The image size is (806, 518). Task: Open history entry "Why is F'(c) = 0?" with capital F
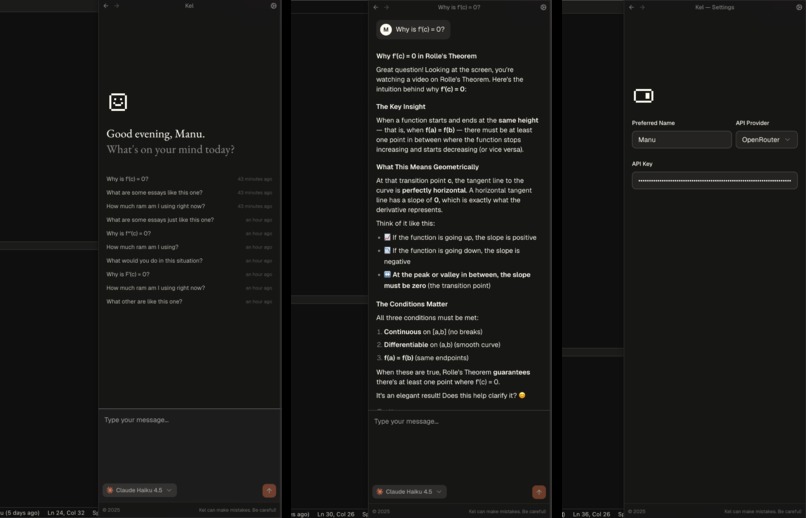(189, 274)
